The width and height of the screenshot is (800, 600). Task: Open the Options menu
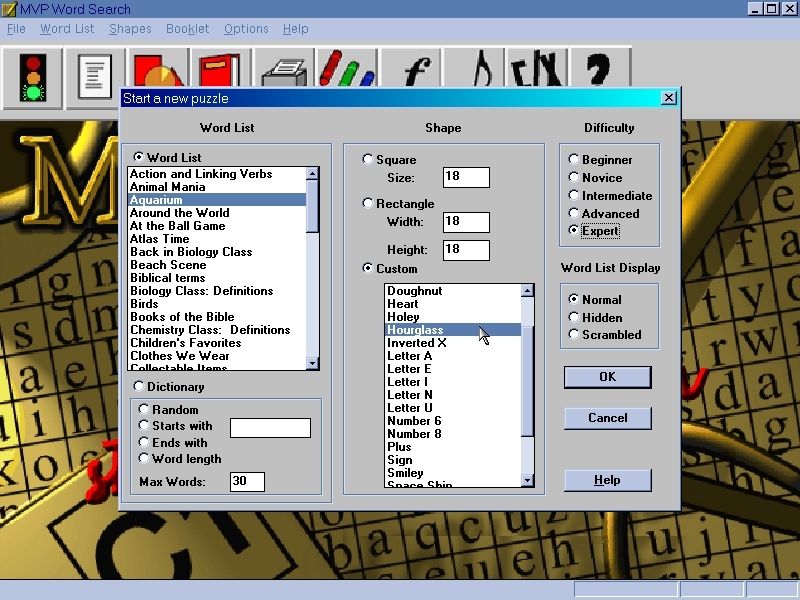(x=246, y=29)
